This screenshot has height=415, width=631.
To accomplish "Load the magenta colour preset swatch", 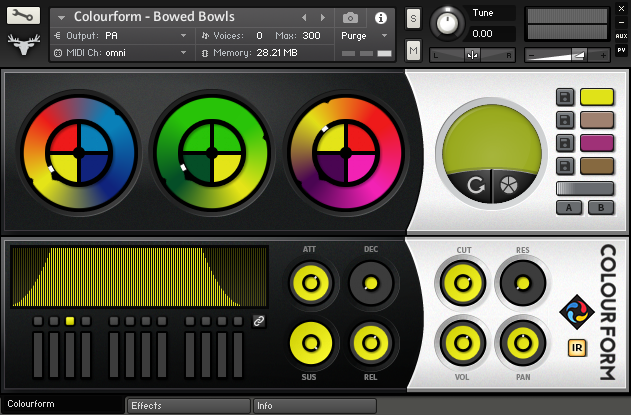I will click(597, 143).
